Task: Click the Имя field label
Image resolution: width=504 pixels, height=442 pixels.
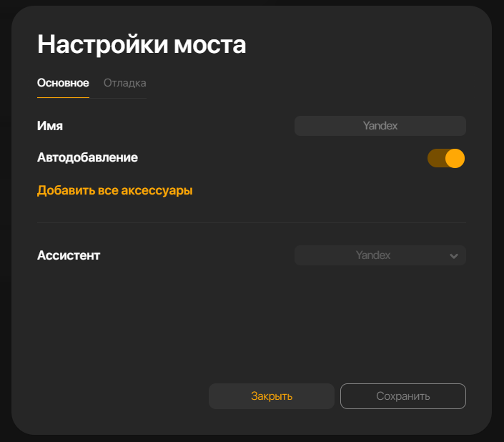Action: pyautogui.click(x=50, y=126)
